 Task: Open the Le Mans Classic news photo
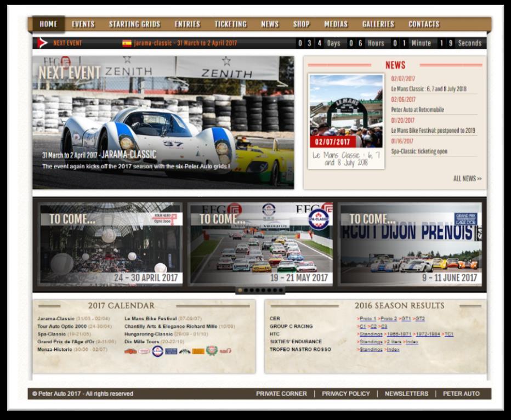[x=346, y=111]
